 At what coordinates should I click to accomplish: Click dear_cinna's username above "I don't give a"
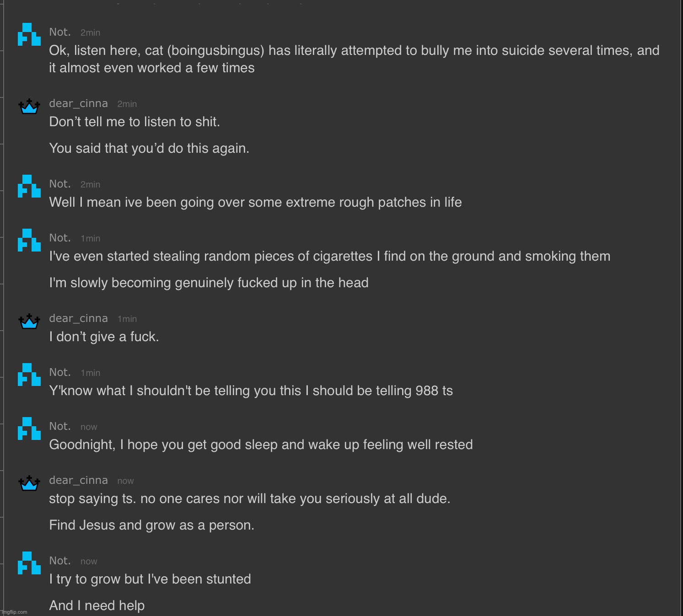tap(79, 319)
